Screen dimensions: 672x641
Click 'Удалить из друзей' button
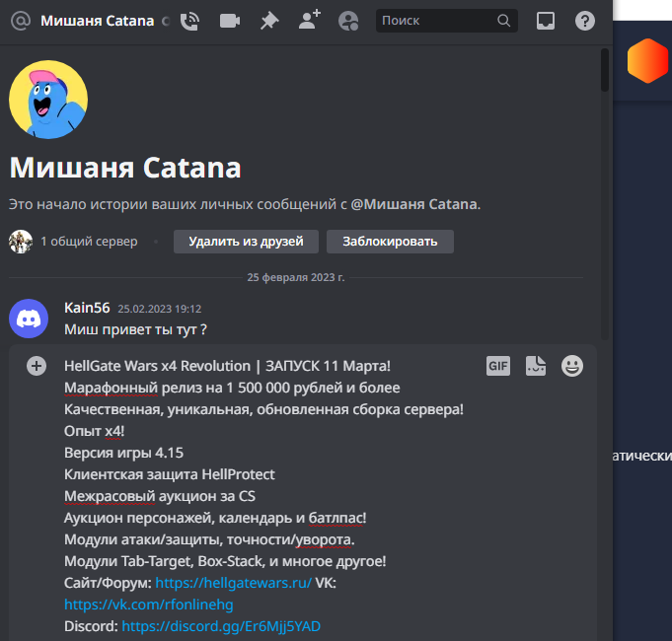click(246, 242)
